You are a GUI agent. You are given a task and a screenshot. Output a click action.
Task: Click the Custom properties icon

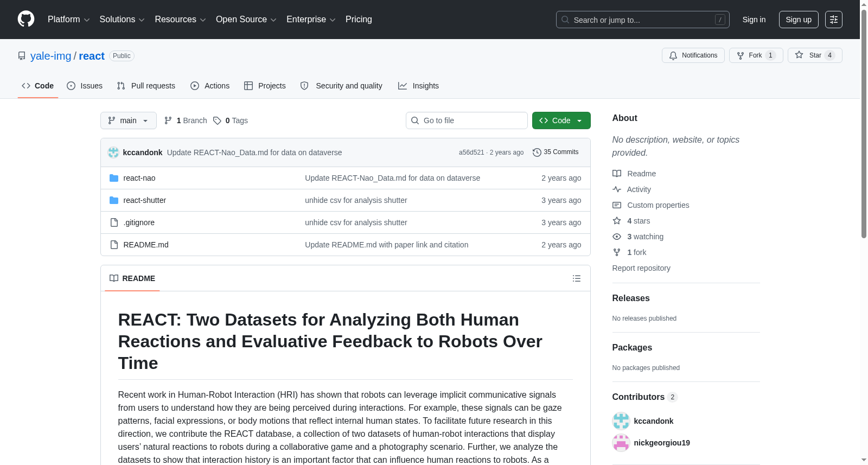617,205
